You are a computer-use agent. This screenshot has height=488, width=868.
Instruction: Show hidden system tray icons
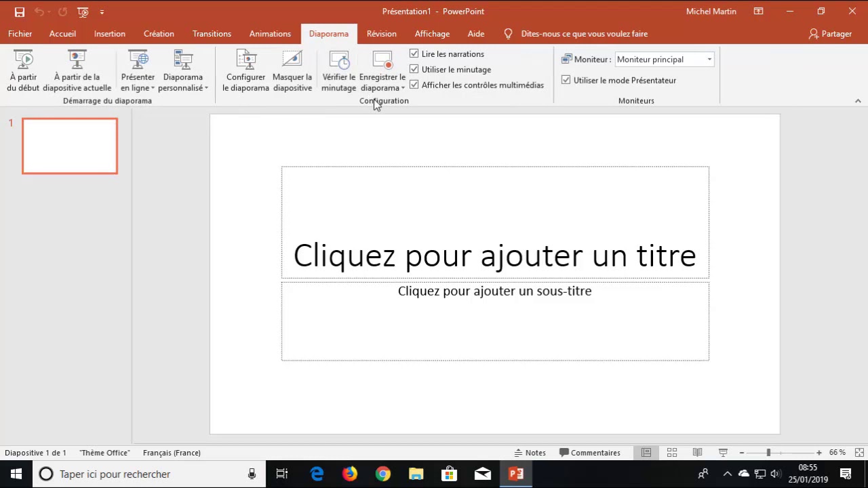click(x=727, y=474)
